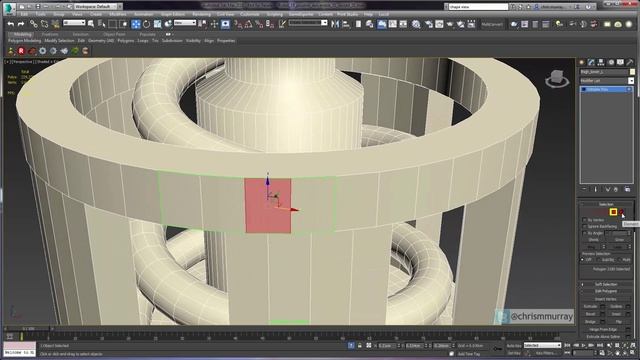
Task: Open the Modifiers menu
Action: (x=118, y=14)
